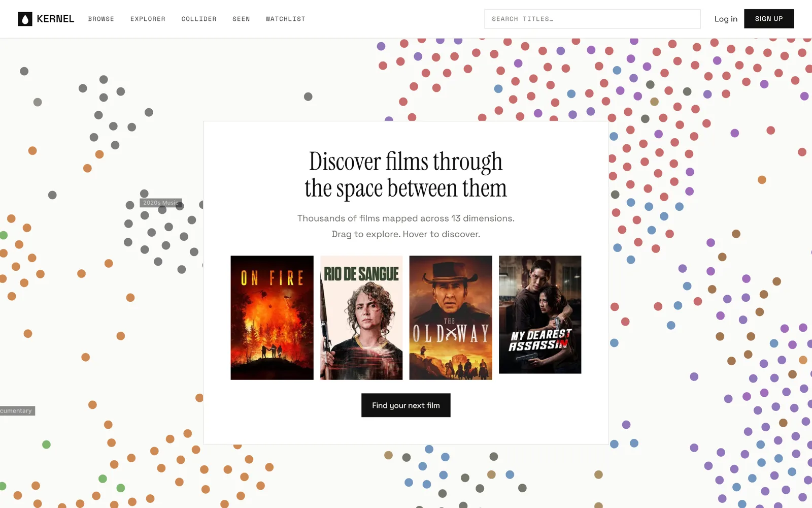Screen dimensions: 812x508
Task: Switch to the Collider section
Action: 199,19
